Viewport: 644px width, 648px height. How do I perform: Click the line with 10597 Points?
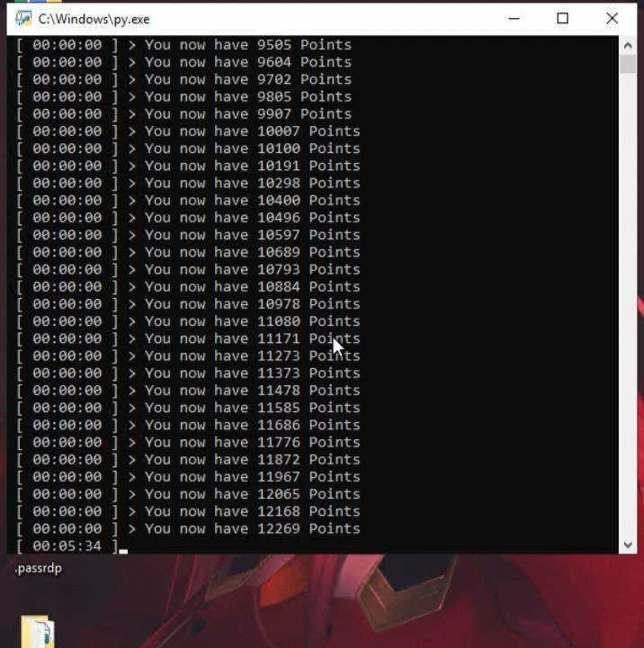click(188, 235)
